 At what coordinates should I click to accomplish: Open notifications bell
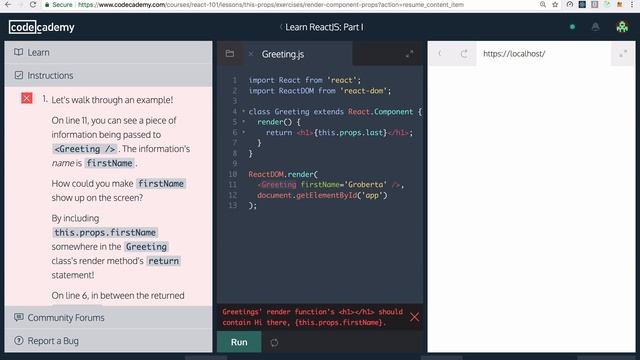(596, 27)
